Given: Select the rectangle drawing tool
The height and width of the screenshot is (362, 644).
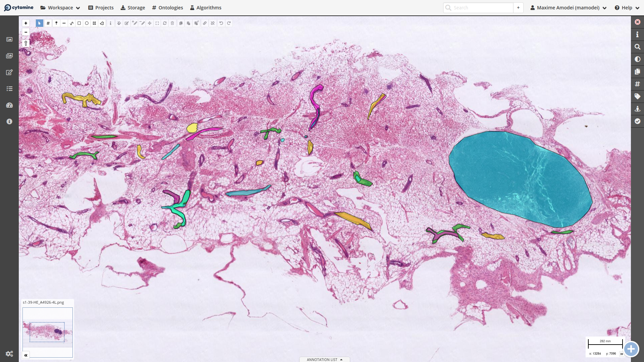Looking at the screenshot, I should (x=79, y=23).
